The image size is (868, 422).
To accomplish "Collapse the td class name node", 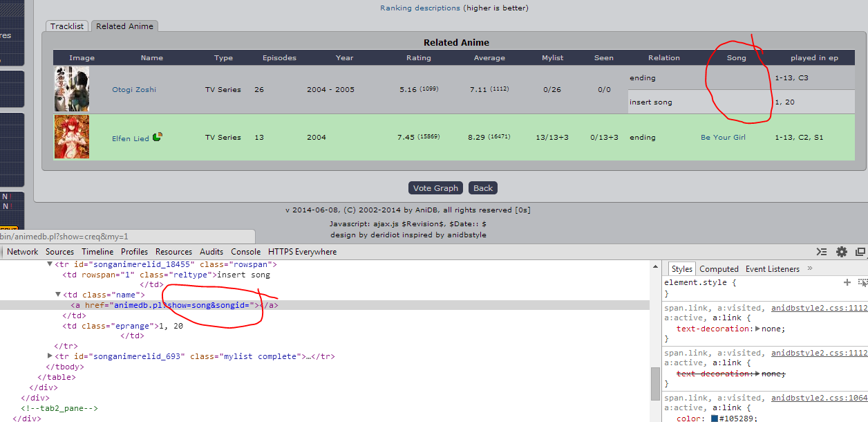I will pyautogui.click(x=58, y=295).
